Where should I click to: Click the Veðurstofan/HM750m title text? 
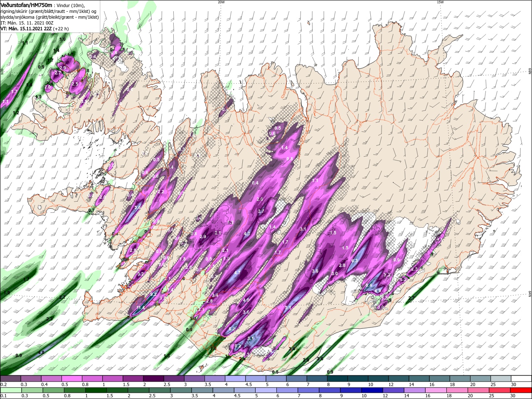pos(26,5)
